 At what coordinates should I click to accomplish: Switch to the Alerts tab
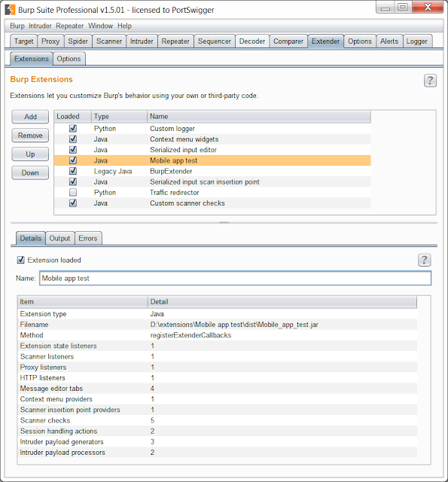point(389,41)
